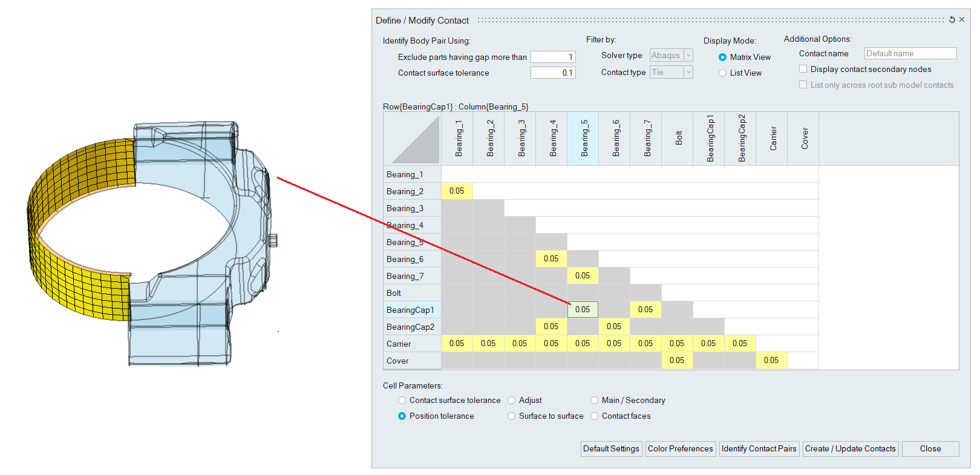Open the Contact type dropdown showing Tie

click(671, 73)
